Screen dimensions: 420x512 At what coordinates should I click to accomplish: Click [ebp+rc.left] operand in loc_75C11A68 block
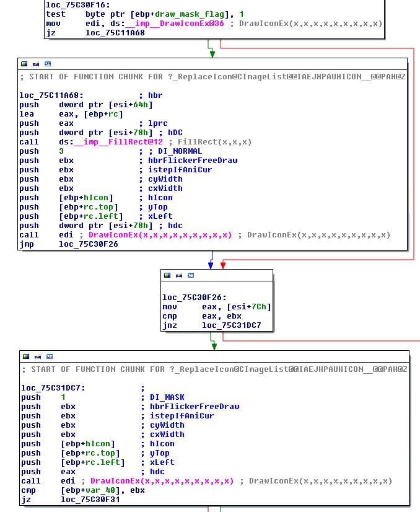[91, 216]
